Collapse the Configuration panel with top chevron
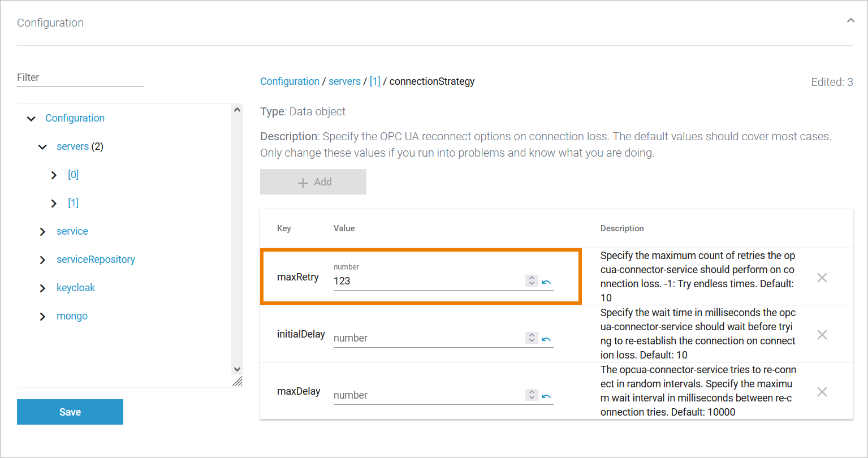 click(x=850, y=21)
